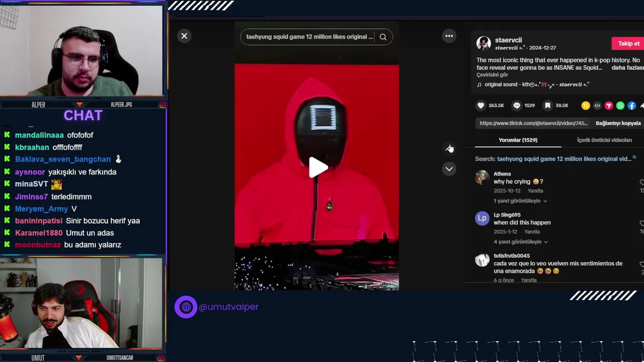Expand caption with 'daha fazlası'

[x=627, y=67]
